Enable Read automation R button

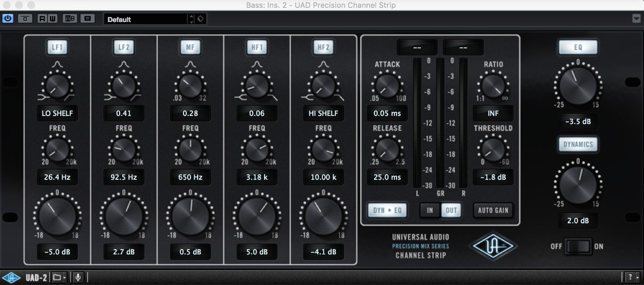(43, 19)
